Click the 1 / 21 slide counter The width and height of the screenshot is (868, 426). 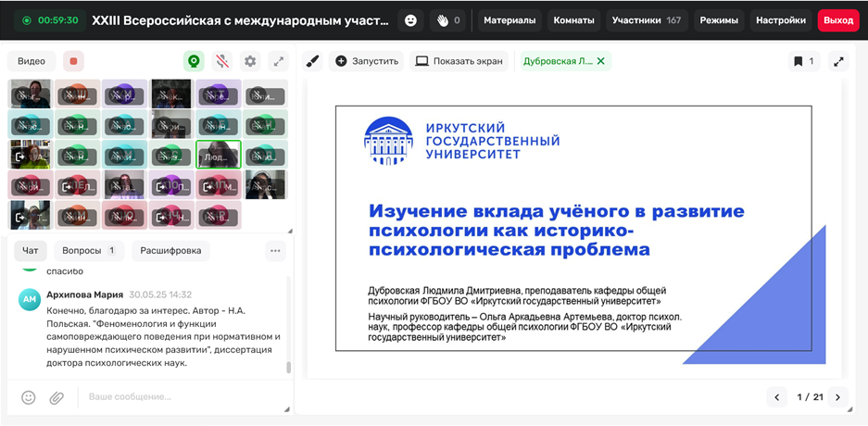point(810,397)
